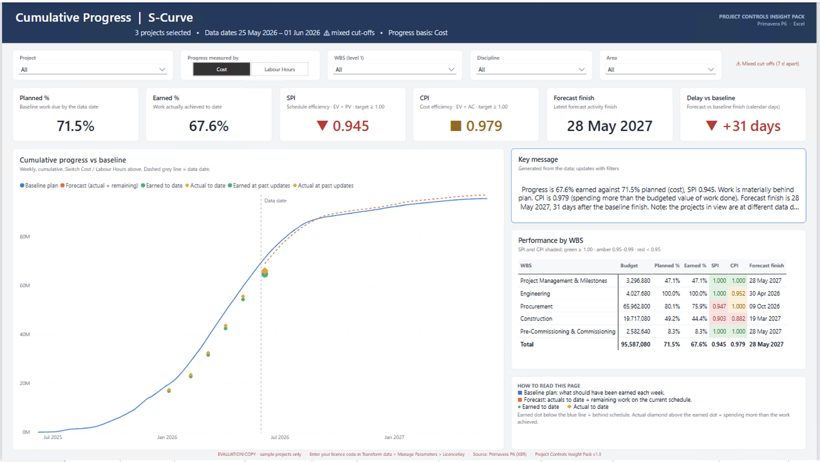Click 'Progress basis: Cost' in the header
This screenshot has height=462, width=820.
418,32
